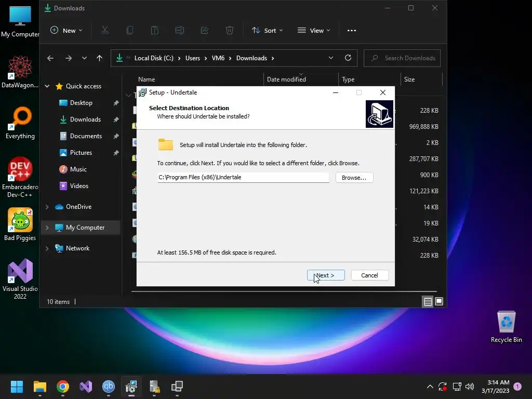Open the Windows Start menu
The width and height of the screenshot is (532, 399).
pos(17,387)
